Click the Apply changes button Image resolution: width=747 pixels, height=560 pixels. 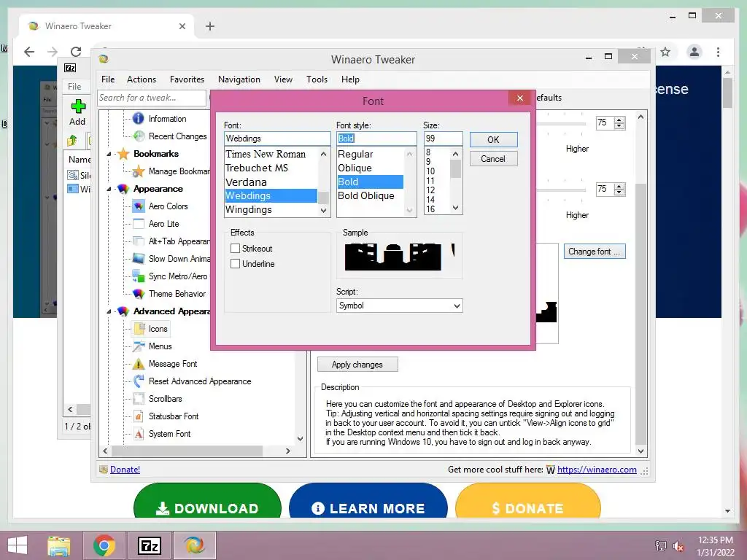click(357, 365)
